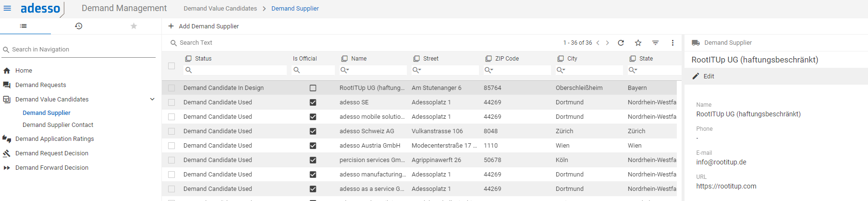The width and height of the screenshot is (868, 201).
Task: Open Demand Forward Decision
Action: tap(52, 167)
